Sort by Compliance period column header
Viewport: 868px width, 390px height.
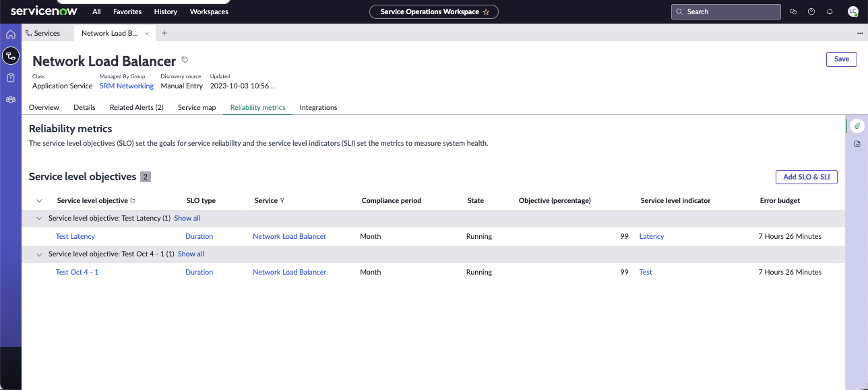point(392,200)
